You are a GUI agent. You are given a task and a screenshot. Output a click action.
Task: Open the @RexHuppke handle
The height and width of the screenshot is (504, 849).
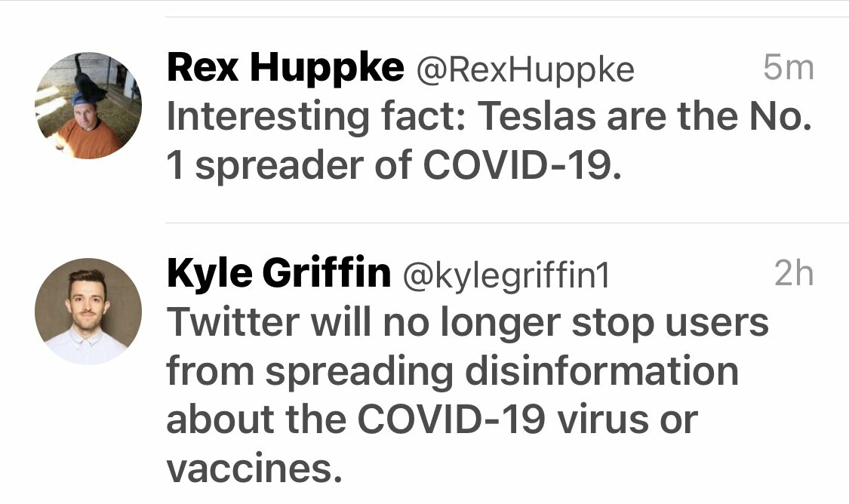pyautogui.click(x=525, y=70)
